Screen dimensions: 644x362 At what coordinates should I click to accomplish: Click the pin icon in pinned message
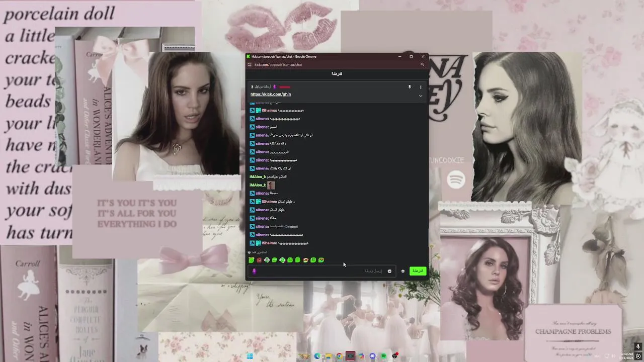pyautogui.click(x=410, y=87)
